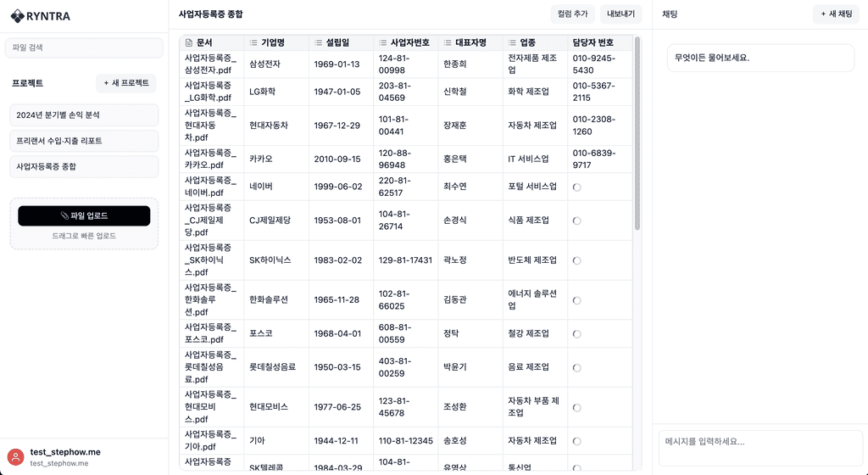Click the 사업자등록증_포스코.pdf document cell
The height and width of the screenshot is (475, 868).
[x=211, y=333]
